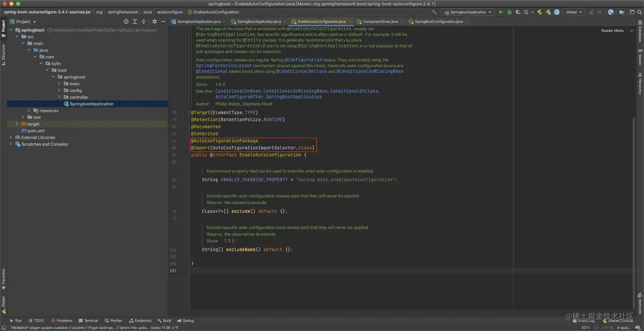Image resolution: width=644 pixels, height=331 pixels.
Task: Open the Endpoints tool window
Action: tap(140, 321)
